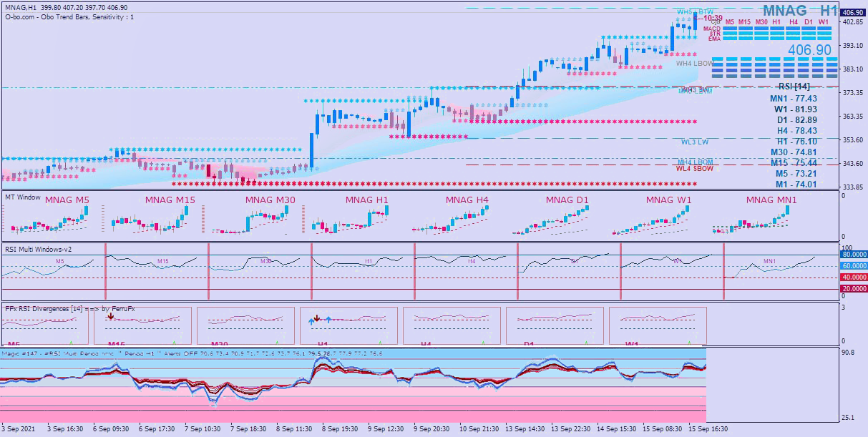The height and width of the screenshot is (437, 868).
Task: Click the 80.0000 level on the RSI scale
Action: point(852,255)
